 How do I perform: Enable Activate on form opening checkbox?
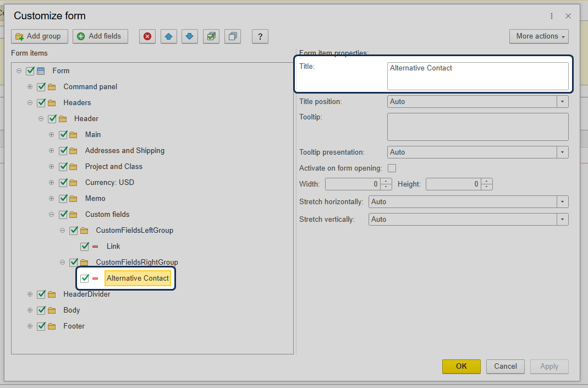click(392, 168)
